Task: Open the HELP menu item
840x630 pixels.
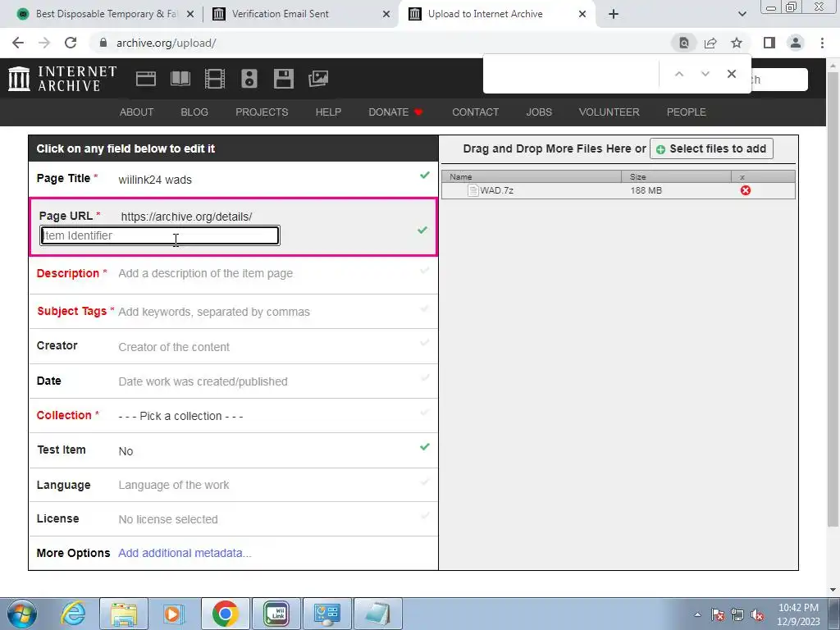Action: point(328,112)
